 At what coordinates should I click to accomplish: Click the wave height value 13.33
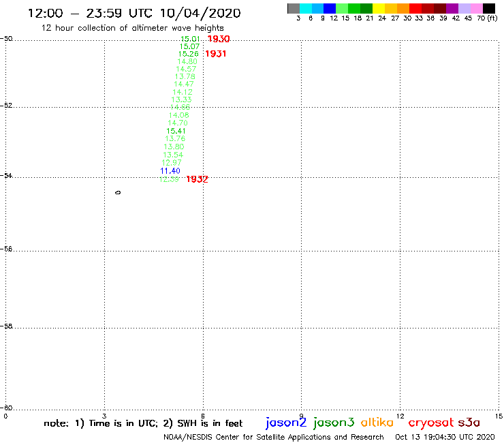pos(181,100)
